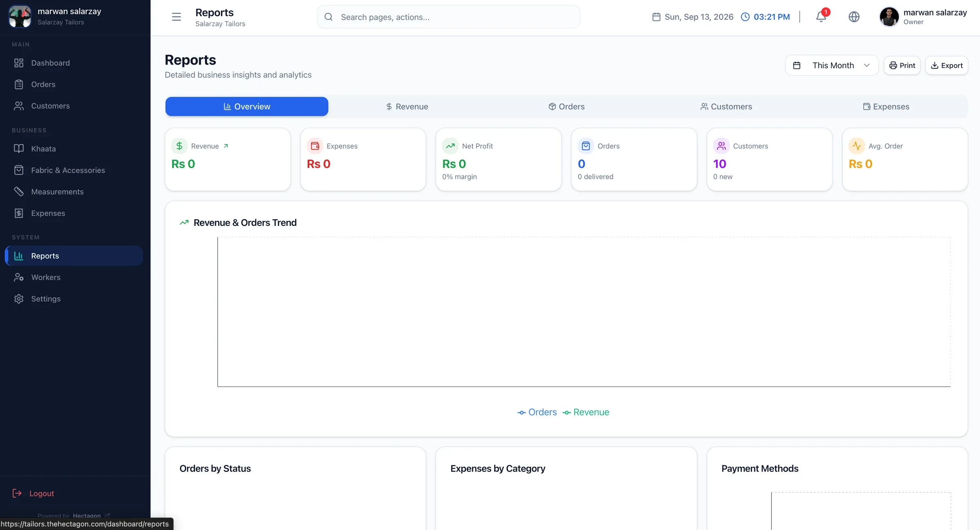980x530 pixels.
Task: Click the profile avatar in top bar
Action: pyautogui.click(x=889, y=17)
